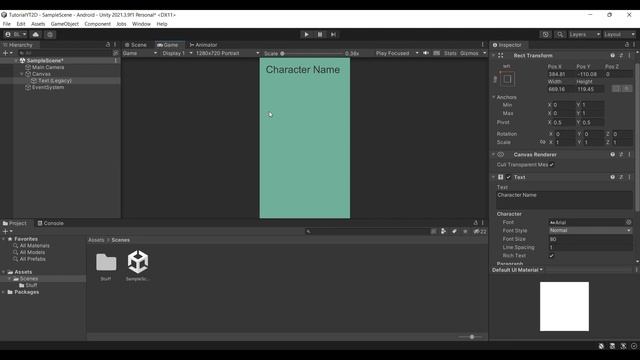
Task: Collapse the Canvas object in Hierarchy
Action: point(22,74)
